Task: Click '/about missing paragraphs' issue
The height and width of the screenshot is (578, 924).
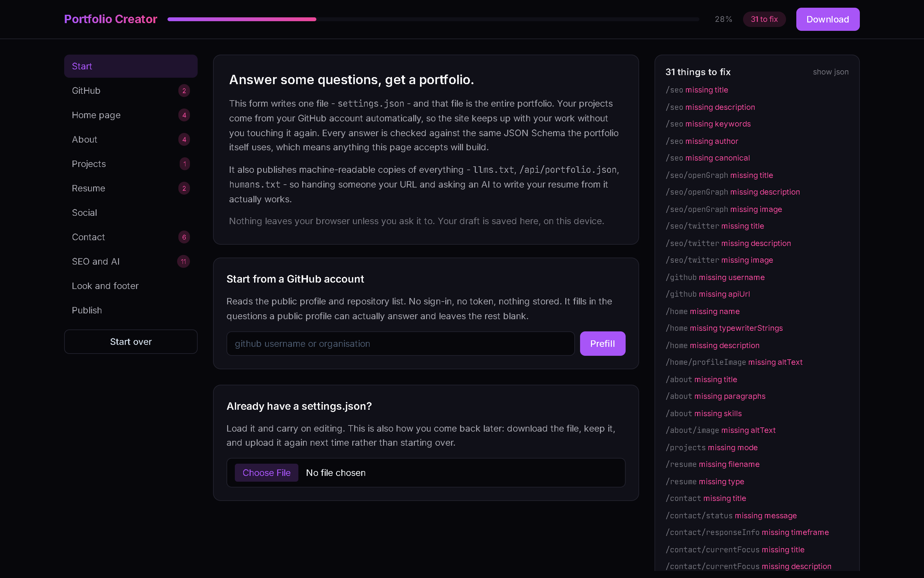Action: pos(715,396)
